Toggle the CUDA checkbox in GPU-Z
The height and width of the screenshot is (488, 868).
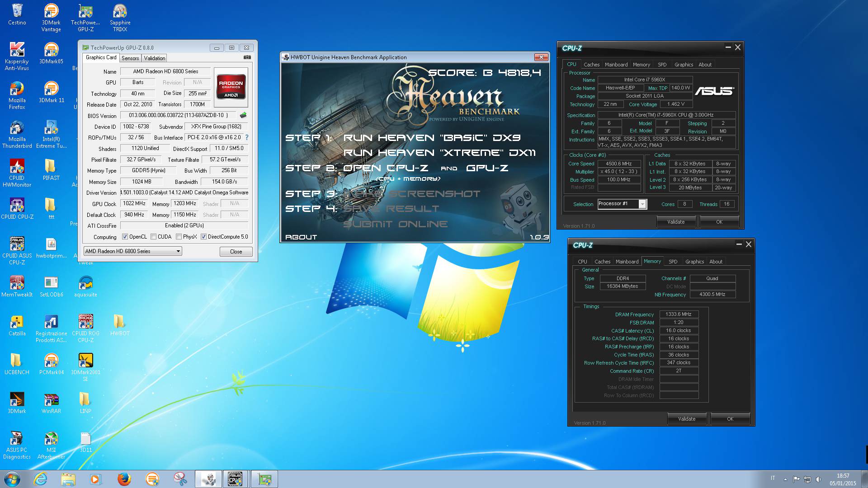(154, 237)
